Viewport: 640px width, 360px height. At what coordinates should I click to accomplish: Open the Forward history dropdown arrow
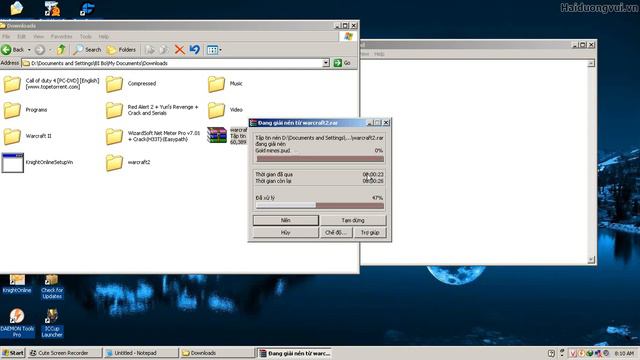[x=50, y=50]
